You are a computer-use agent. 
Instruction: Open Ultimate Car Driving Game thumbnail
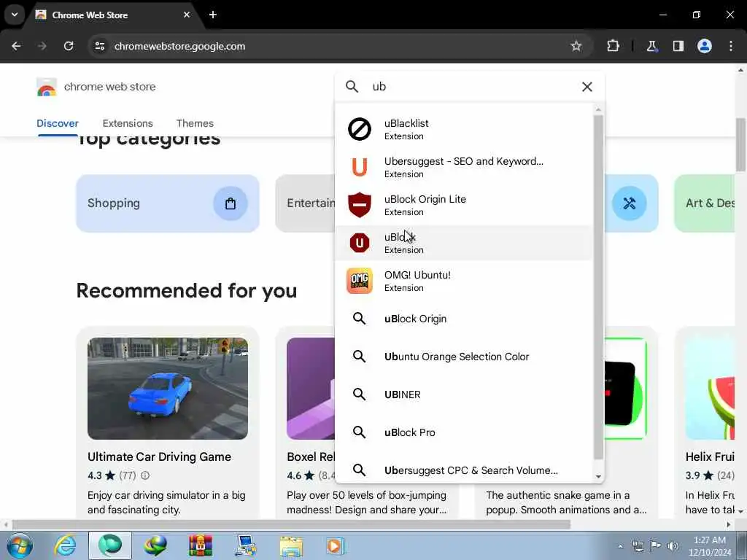[x=168, y=389]
